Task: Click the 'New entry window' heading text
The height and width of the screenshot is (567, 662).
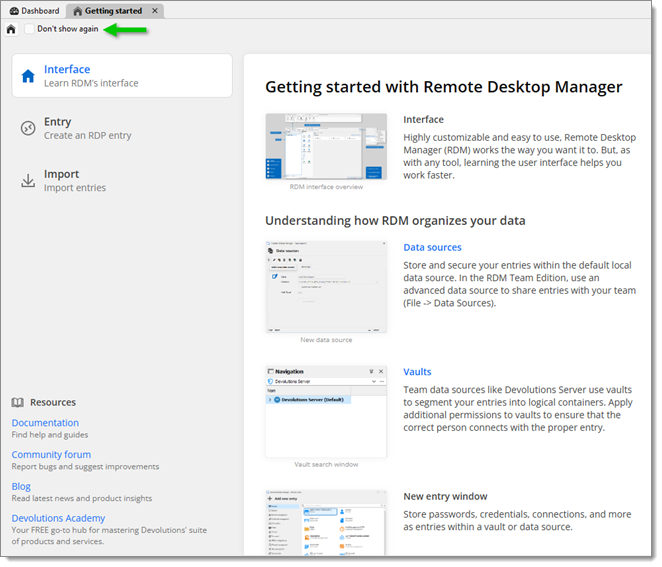Action: pos(445,496)
